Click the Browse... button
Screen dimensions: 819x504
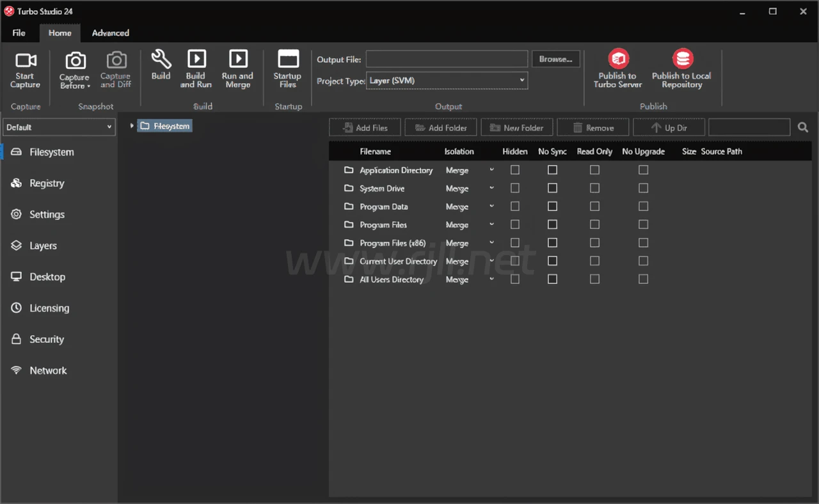(x=555, y=59)
